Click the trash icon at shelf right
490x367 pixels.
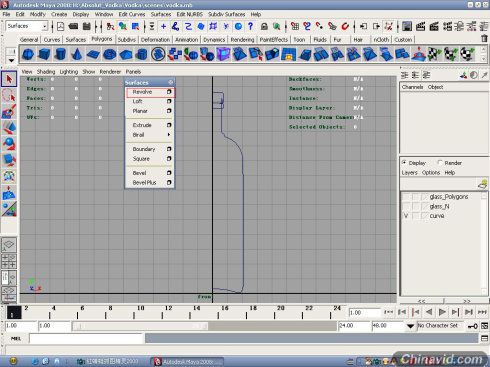click(x=484, y=39)
